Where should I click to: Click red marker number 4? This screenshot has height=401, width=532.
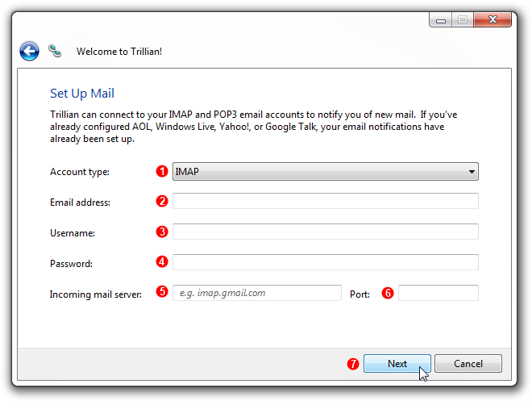coord(162,261)
